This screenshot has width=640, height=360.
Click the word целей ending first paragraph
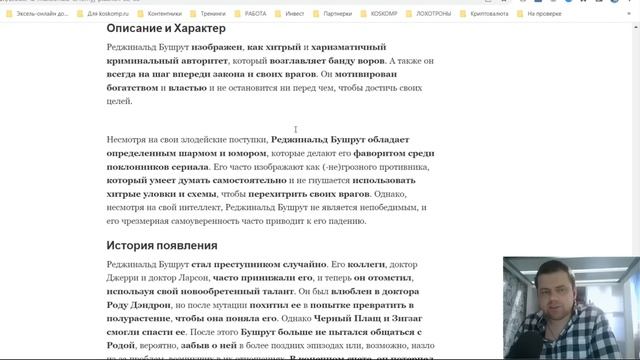118,101
